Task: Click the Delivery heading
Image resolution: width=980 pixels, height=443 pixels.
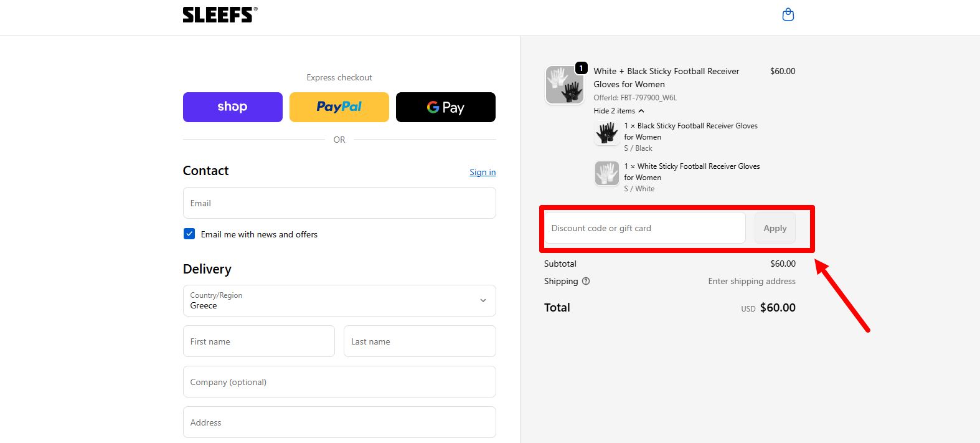Action: [x=207, y=269]
